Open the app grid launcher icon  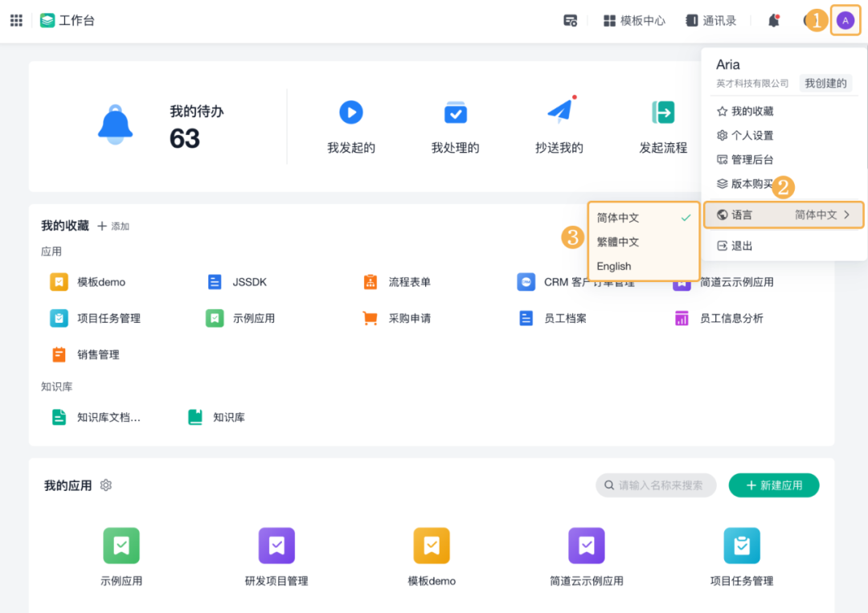tap(17, 20)
